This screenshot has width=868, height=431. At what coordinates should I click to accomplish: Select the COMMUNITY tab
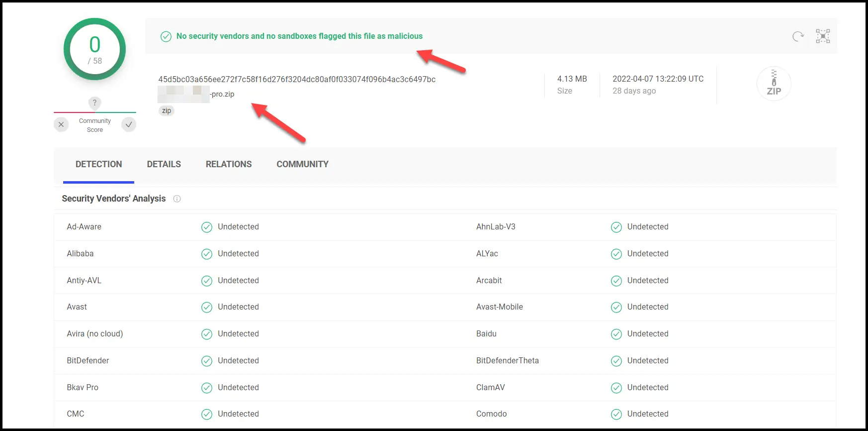302,164
